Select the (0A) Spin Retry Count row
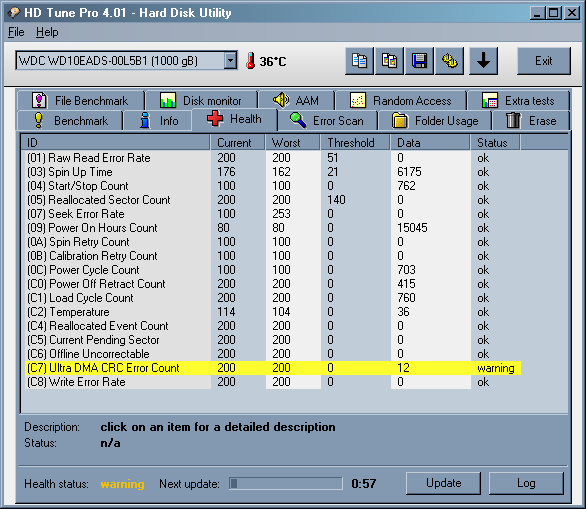Screen dimensions: 586x509 coord(273,242)
